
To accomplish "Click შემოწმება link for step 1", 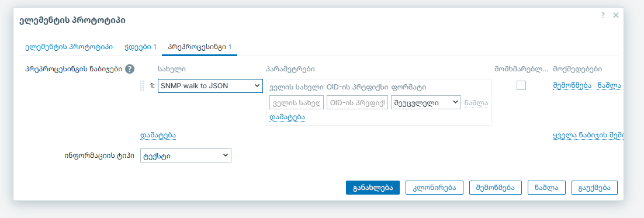I will pos(572,85).
